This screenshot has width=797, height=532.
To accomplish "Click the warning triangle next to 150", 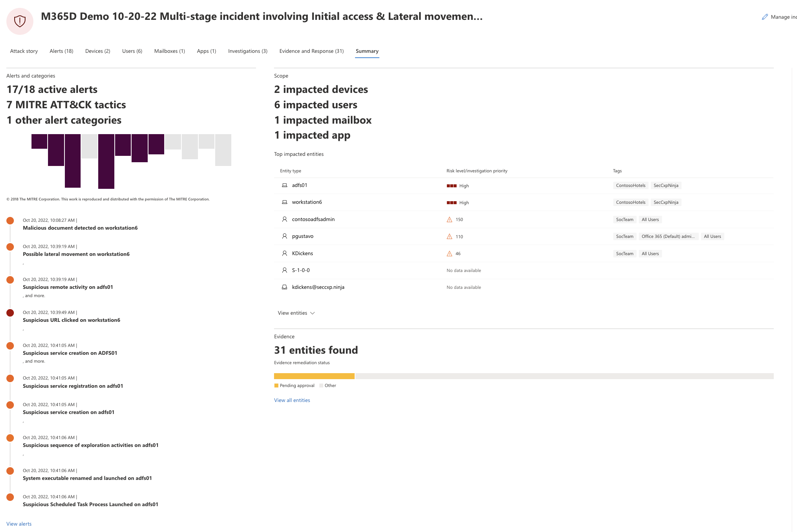I will pos(449,220).
